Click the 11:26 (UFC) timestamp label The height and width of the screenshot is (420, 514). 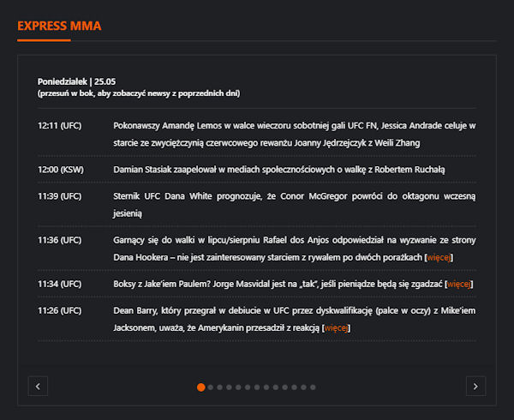coord(59,310)
